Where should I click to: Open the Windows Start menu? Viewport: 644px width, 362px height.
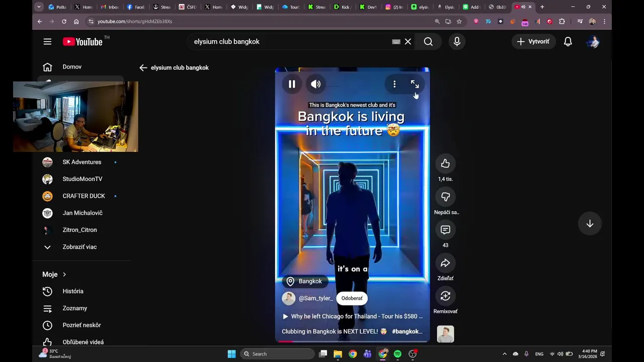pyautogui.click(x=231, y=354)
